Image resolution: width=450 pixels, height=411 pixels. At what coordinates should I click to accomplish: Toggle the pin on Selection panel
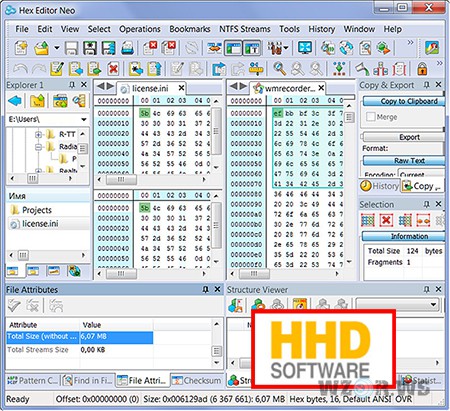427,204
